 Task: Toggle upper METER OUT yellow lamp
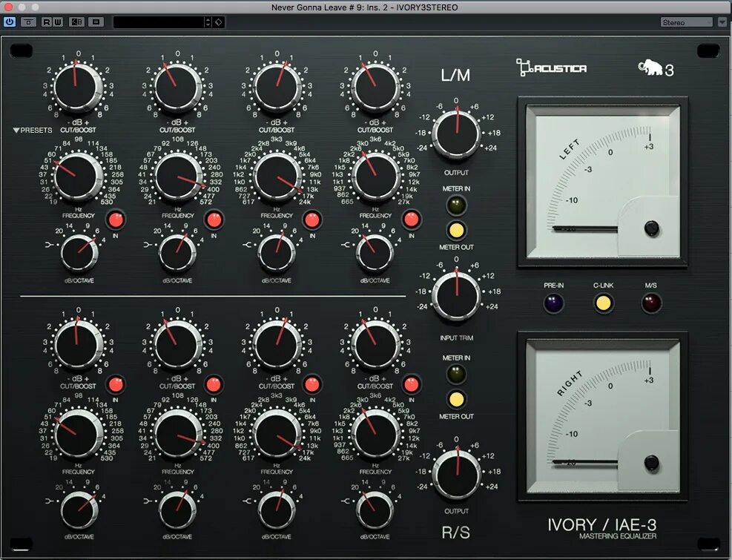pos(456,230)
